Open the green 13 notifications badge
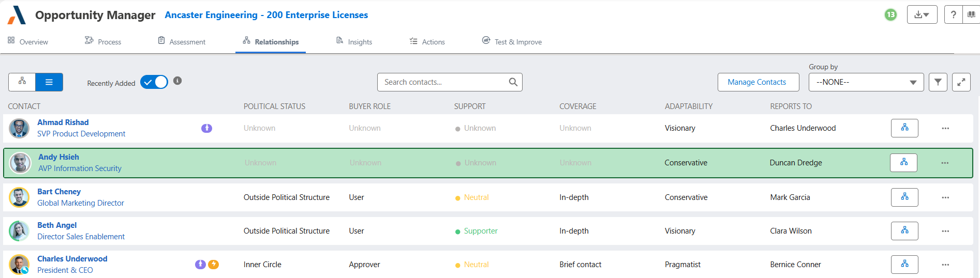This screenshot has width=980, height=278. point(890,15)
